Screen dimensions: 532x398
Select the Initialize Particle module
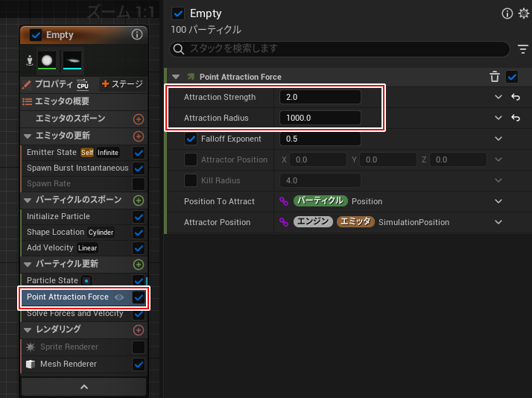[x=58, y=217]
